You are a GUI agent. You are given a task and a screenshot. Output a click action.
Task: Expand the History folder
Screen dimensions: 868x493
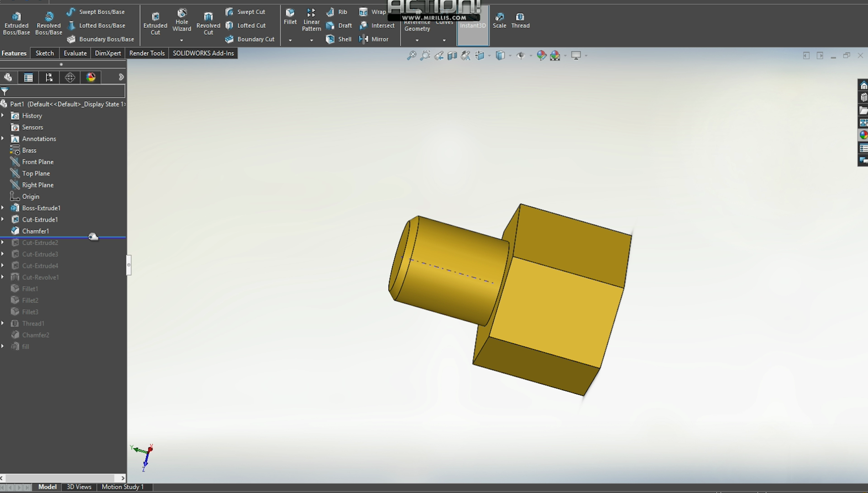pos(3,115)
